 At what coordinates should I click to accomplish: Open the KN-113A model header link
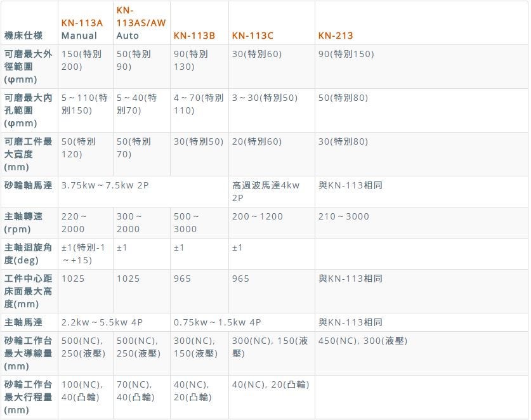click(x=82, y=23)
